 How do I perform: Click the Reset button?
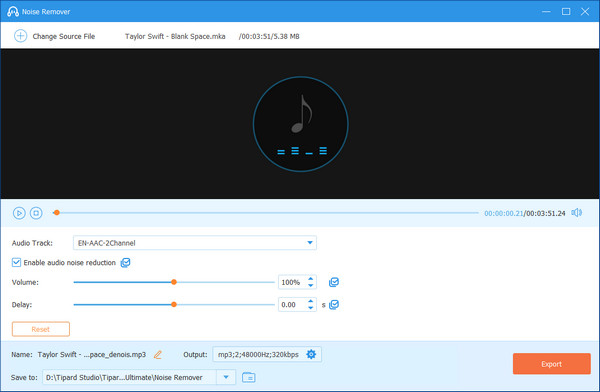tap(41, 329)
